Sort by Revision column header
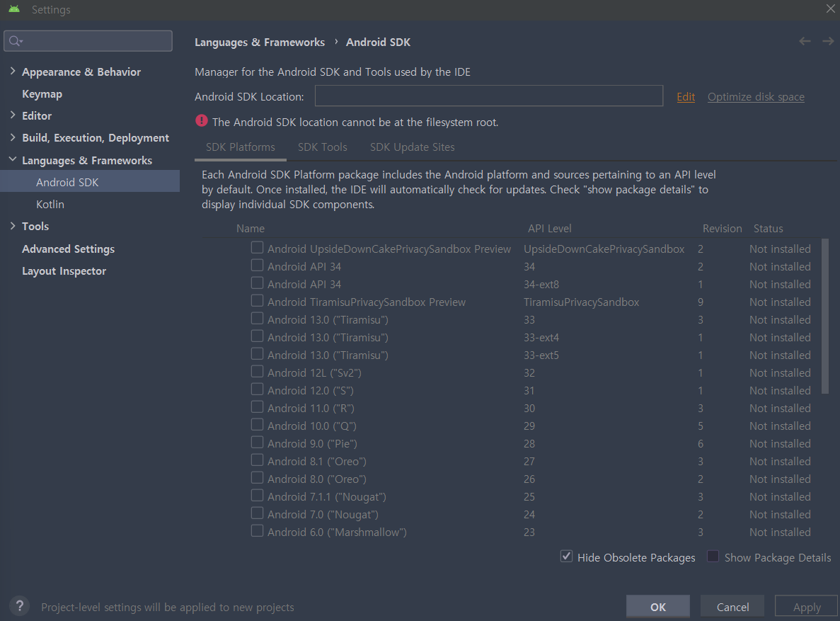The width and height of the screenshot is (840, 621). coord(722,229)
